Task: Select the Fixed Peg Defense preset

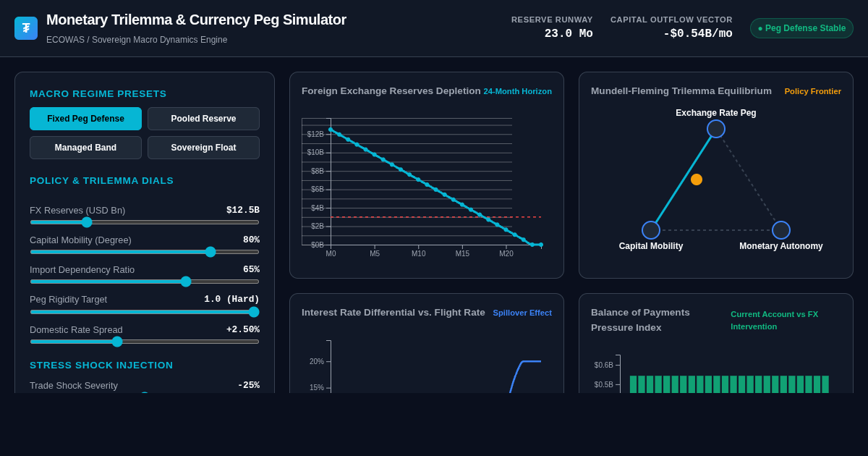Action: coord(85,119)
